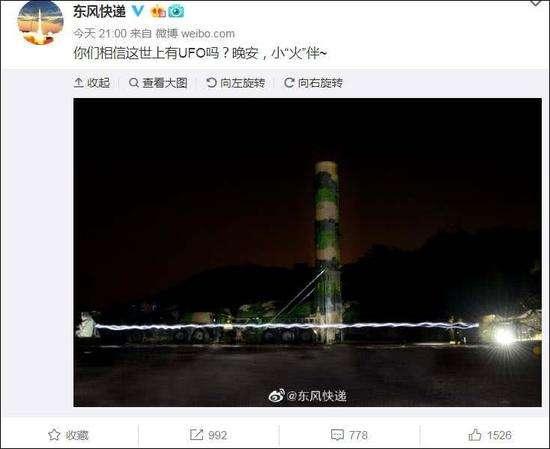The image size is (550, 449).
Task: Collapse the image with 收起
Action: [92, 83]
